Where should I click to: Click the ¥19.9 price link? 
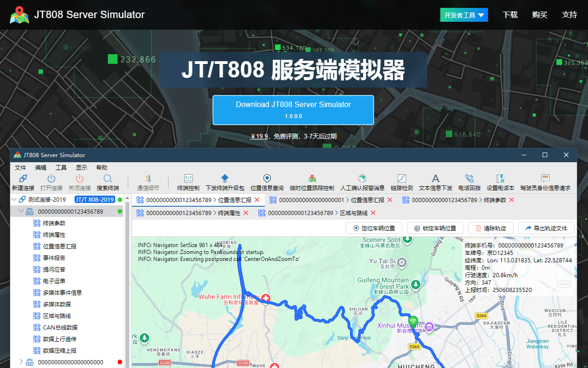(259, 136)
